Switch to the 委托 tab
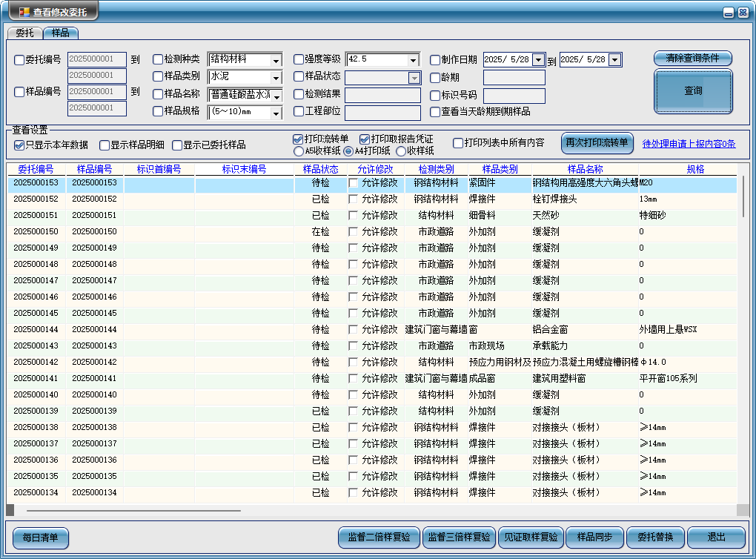The height and width of the screenshot is (559, 756). [x=24, y=33]
